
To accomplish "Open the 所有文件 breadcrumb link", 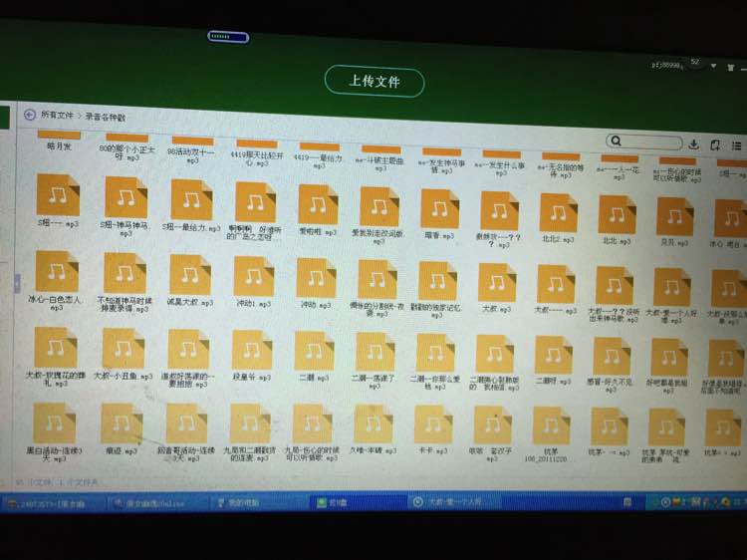I will [57, 115].
